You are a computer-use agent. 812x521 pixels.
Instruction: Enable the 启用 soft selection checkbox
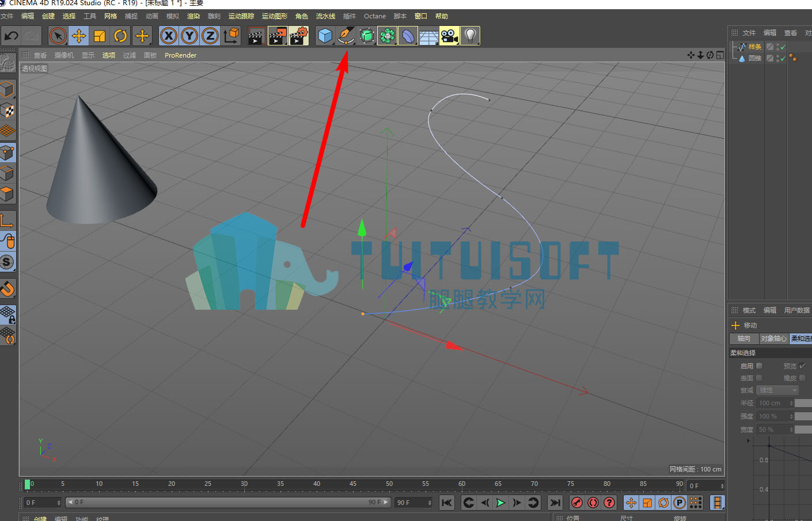click(760, 366)
